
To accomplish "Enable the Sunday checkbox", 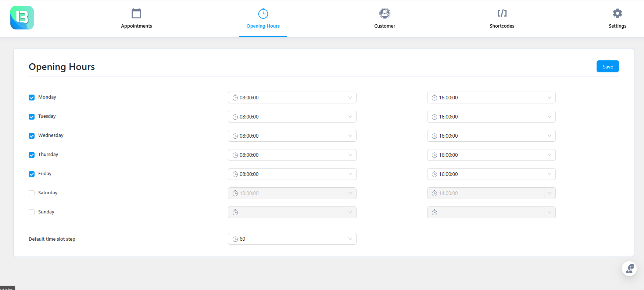I will pos(32,212).
